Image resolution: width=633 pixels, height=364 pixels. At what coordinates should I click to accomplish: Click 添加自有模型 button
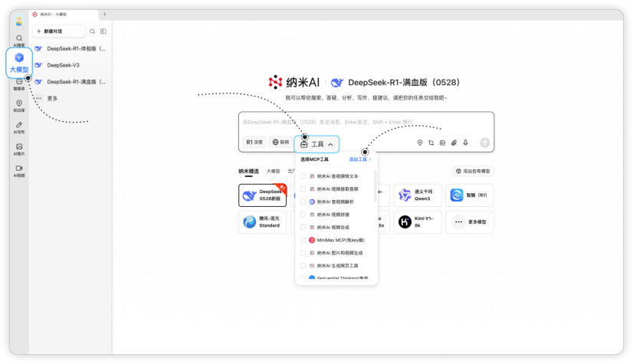coord(473,171)
